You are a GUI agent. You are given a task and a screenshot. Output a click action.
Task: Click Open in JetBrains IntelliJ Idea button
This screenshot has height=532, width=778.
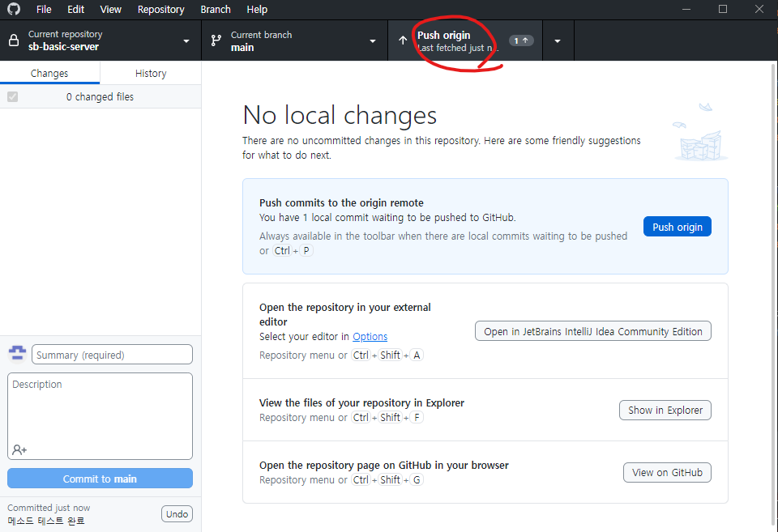[593, 331]
